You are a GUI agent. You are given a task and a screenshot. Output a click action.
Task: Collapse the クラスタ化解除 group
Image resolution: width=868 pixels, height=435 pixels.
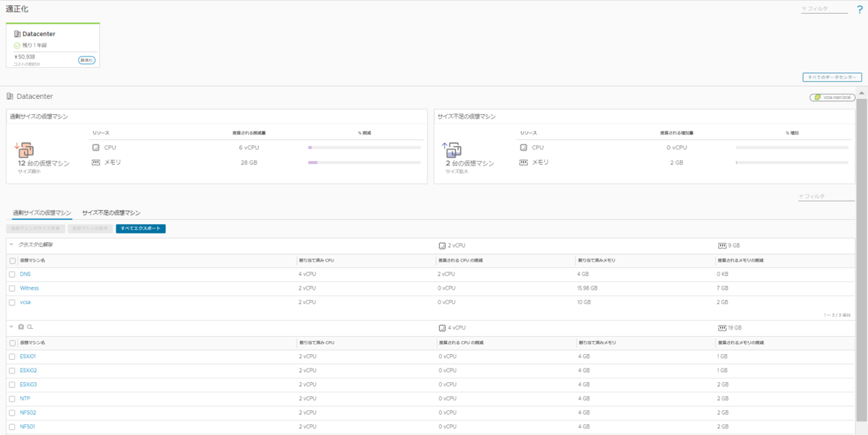pyautogui.click(x=12, y=245)
